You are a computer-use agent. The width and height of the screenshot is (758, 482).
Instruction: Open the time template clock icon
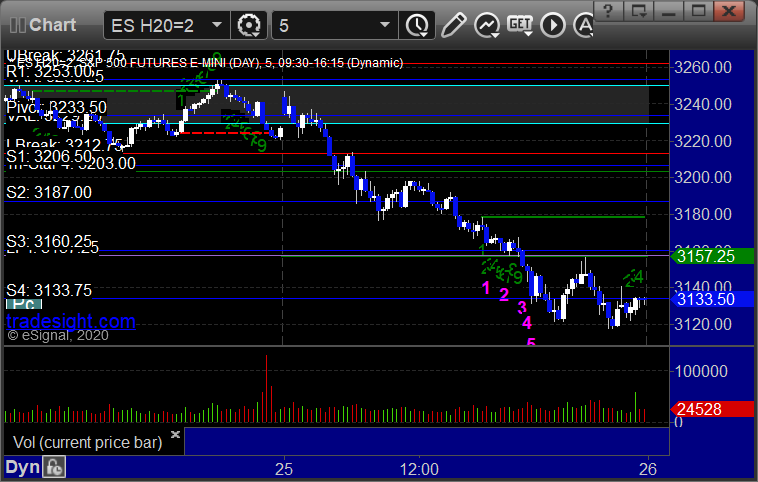point(417,25)
